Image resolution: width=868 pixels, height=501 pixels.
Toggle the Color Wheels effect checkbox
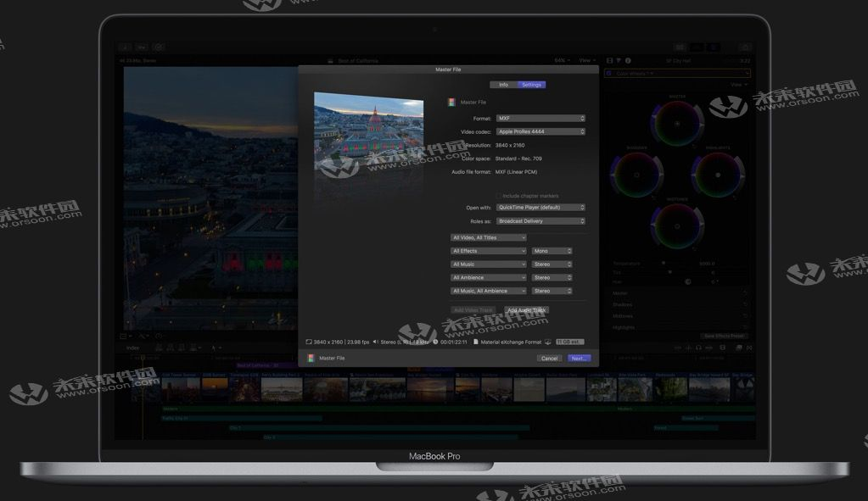[609, 73]
